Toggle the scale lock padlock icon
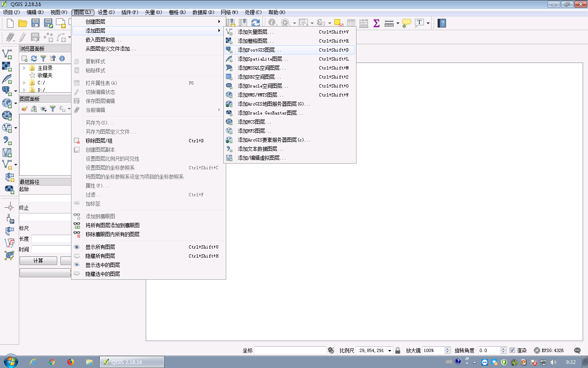The height and width of the screenshot is (368, 588). click(x=398, y=350)
